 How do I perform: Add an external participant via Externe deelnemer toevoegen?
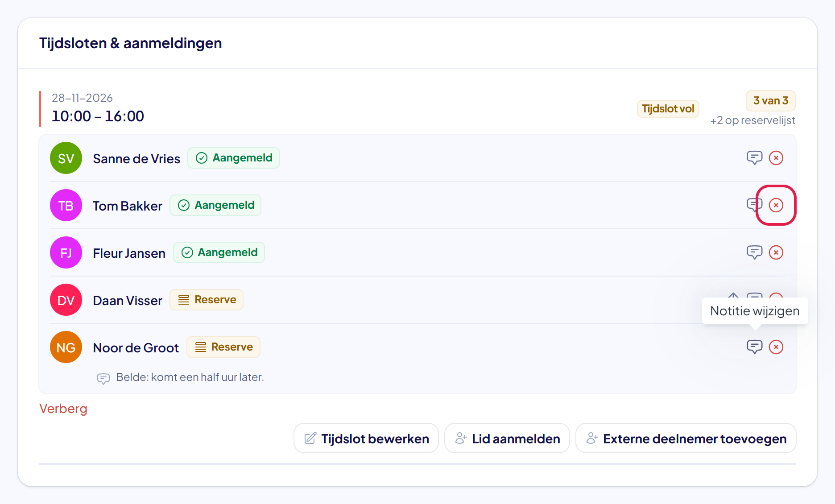tap(686, 438)
